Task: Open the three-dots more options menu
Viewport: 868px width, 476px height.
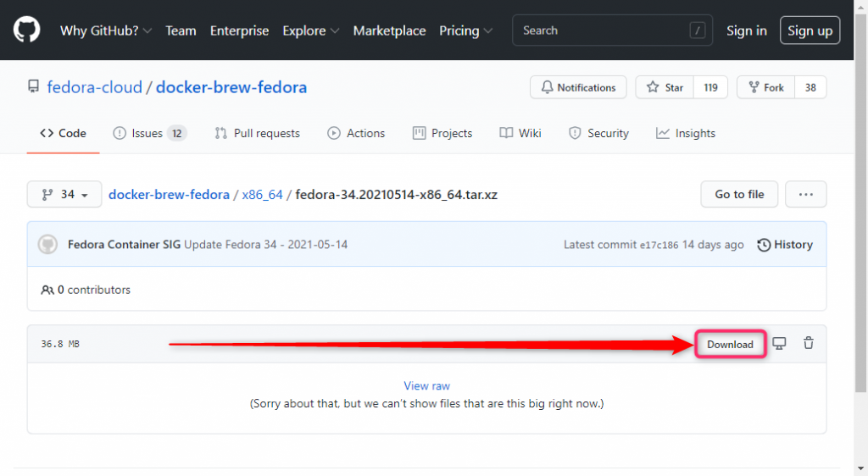Action: coord(806,194)
